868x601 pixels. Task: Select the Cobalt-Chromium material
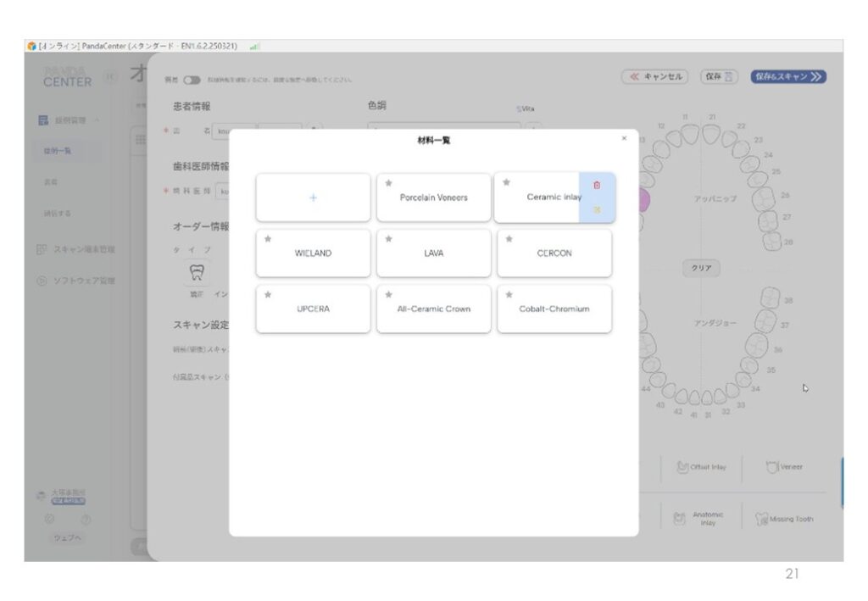tap(554, 309)
